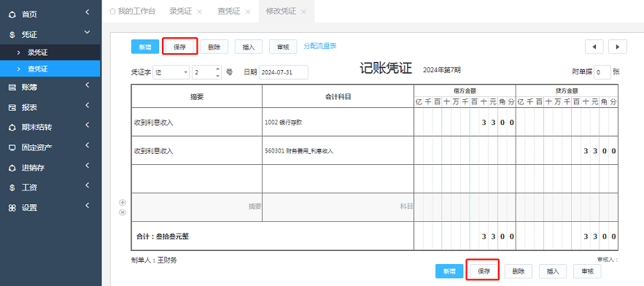644x286 pixels.
Task: Click the top 删除 button
Action: 214,47
